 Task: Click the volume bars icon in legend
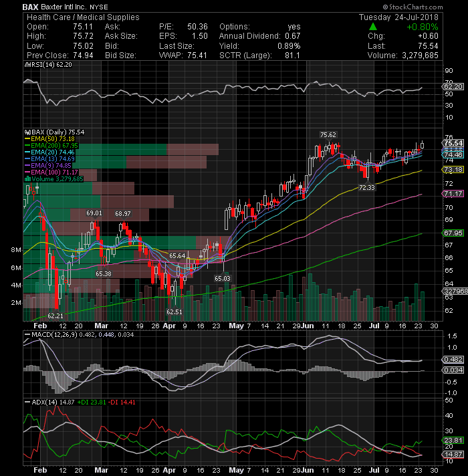coord(27,178)
